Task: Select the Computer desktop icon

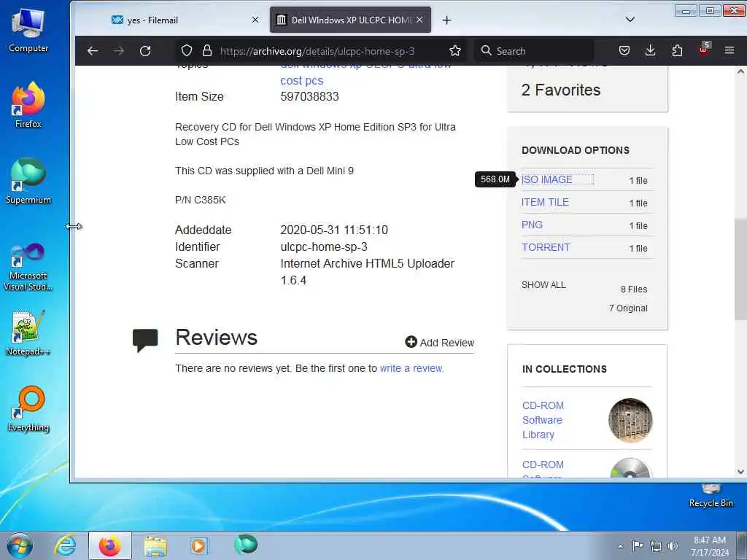Action: coord(28,31)
